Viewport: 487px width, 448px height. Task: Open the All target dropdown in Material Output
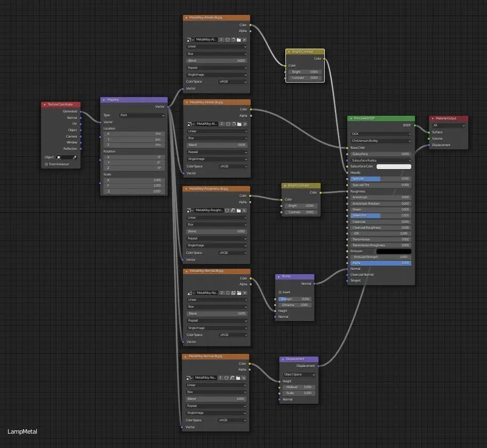tap(449, 125)
